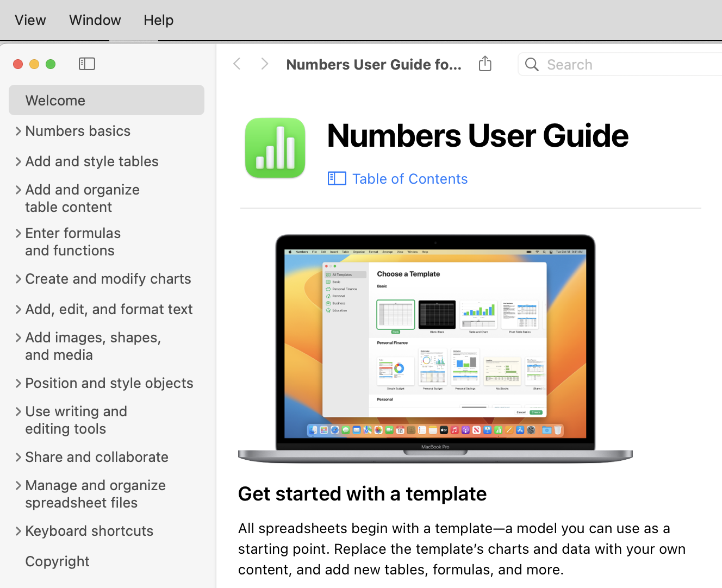Click the Numbers User Guide window title
The image size is (722, 588).
point(374,65)
